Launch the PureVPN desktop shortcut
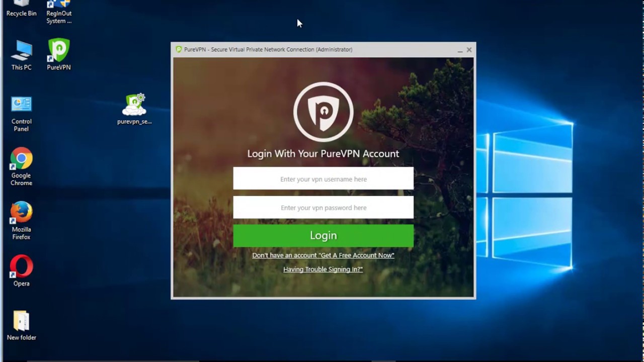 59,54
